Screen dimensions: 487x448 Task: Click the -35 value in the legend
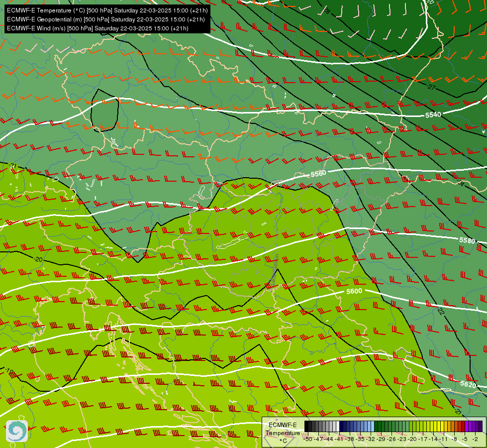pyautogui.click(x=360, y=439)
